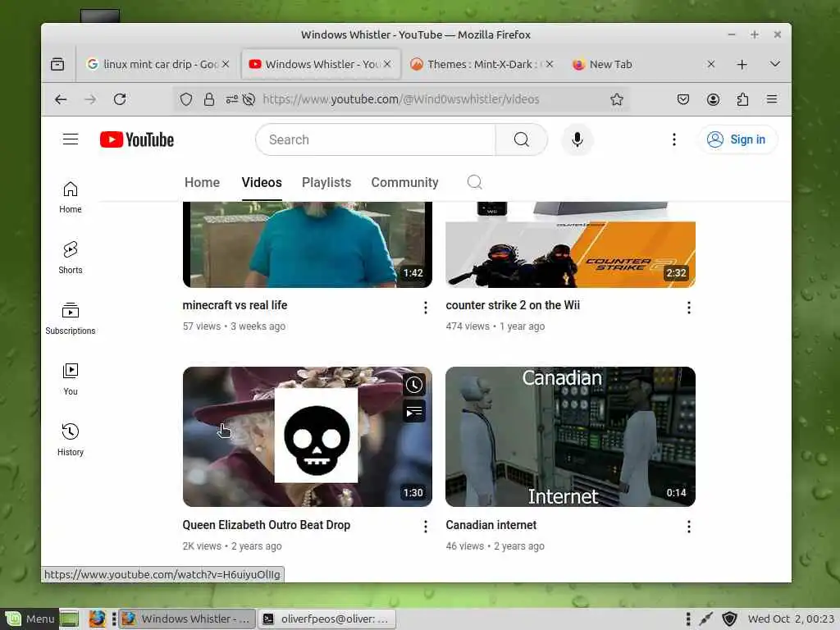
Task: Open new tab with the plus button
Action: click(742, 64)
